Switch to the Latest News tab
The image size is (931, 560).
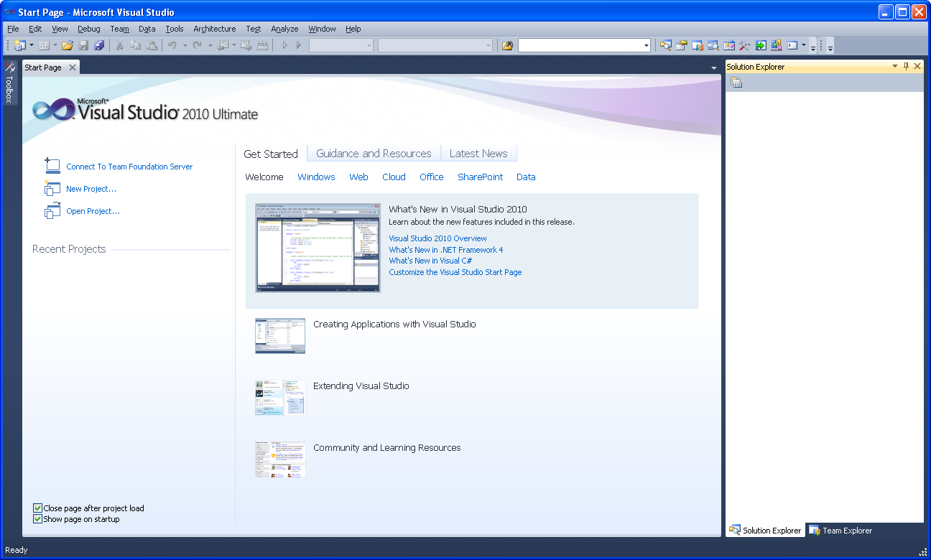pos(478,154)
